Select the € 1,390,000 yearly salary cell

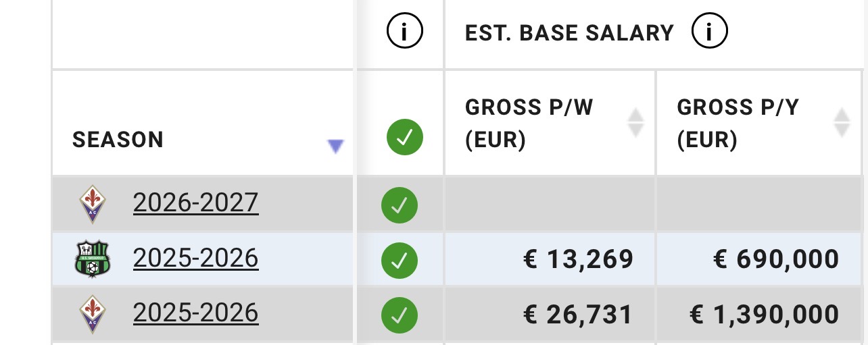tap(764, 314)
